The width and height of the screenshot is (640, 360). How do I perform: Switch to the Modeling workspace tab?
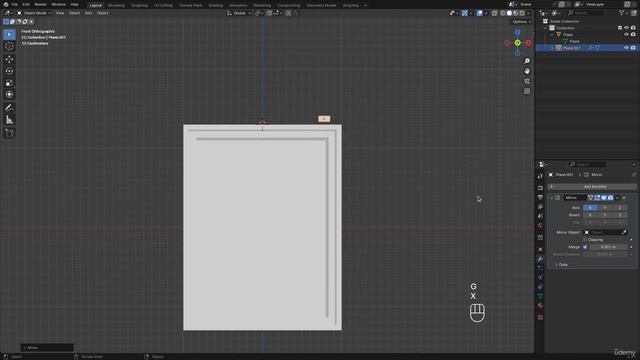pos(116,5)
